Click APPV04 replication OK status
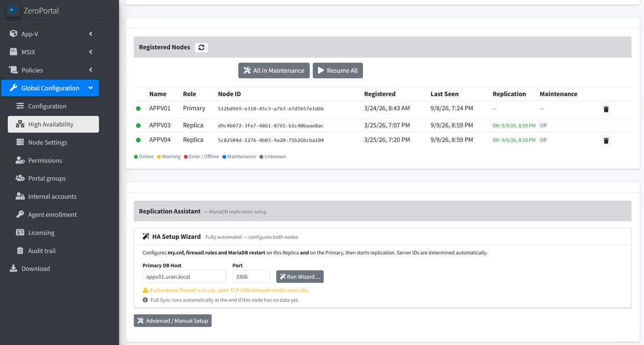The height and width of the screenshot is (345, 644). 514,140
